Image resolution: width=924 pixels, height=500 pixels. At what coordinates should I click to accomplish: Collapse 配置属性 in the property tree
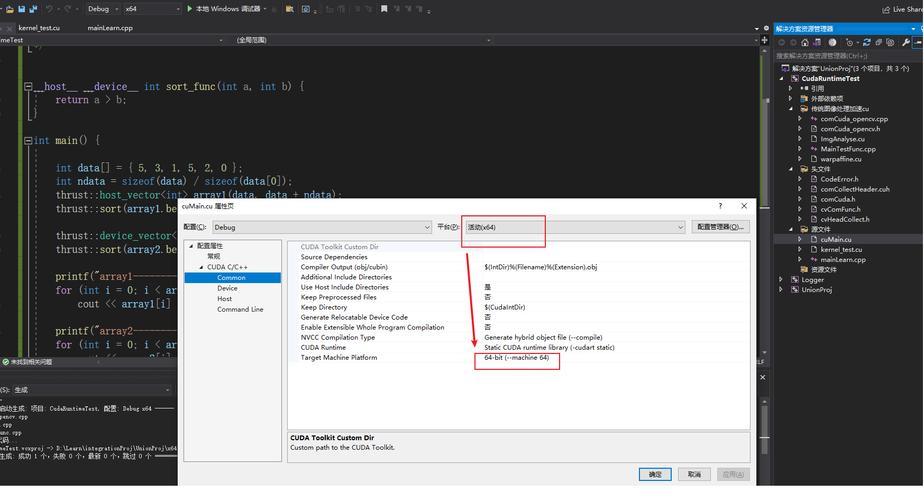191,246
